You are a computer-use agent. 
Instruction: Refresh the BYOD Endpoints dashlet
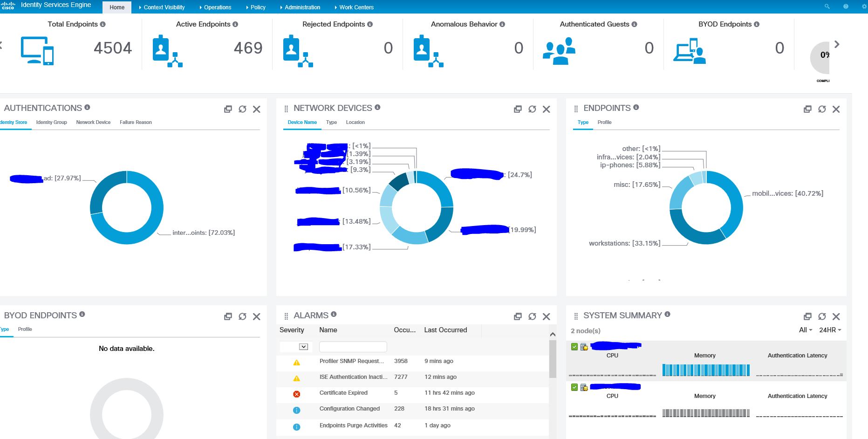[242, 316]
